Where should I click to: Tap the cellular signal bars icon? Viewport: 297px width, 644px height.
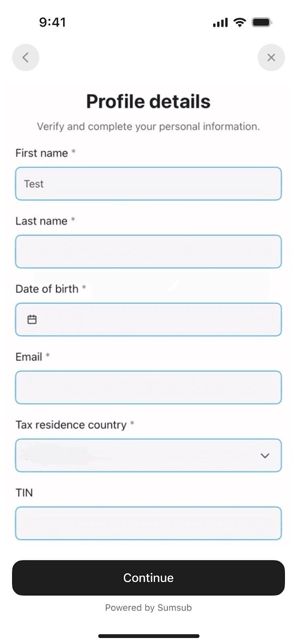pos(220,23)
